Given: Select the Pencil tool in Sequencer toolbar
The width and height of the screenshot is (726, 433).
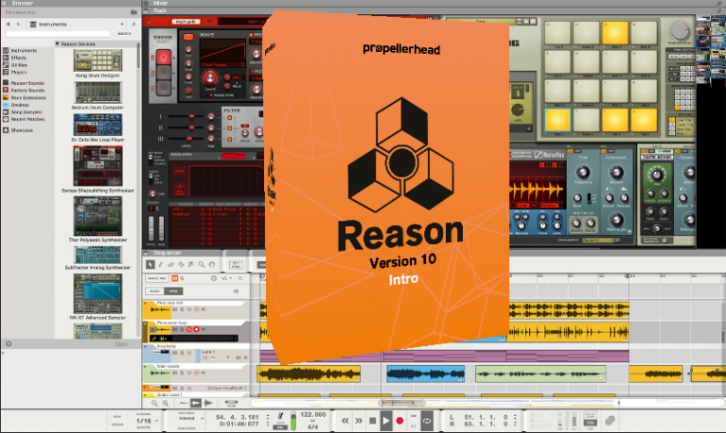Looking at the screenshot, I should coord(161,264).
